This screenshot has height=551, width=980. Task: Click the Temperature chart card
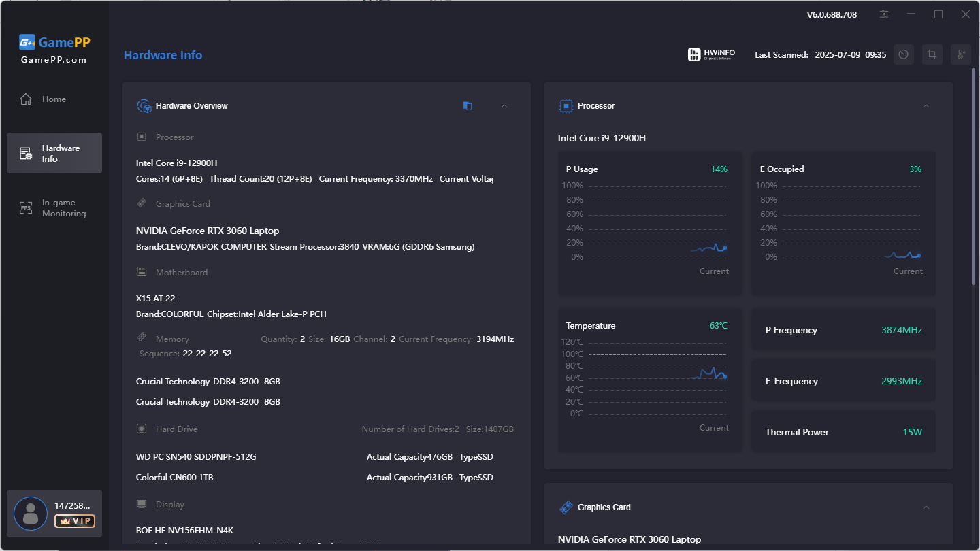tap(650, 380)
